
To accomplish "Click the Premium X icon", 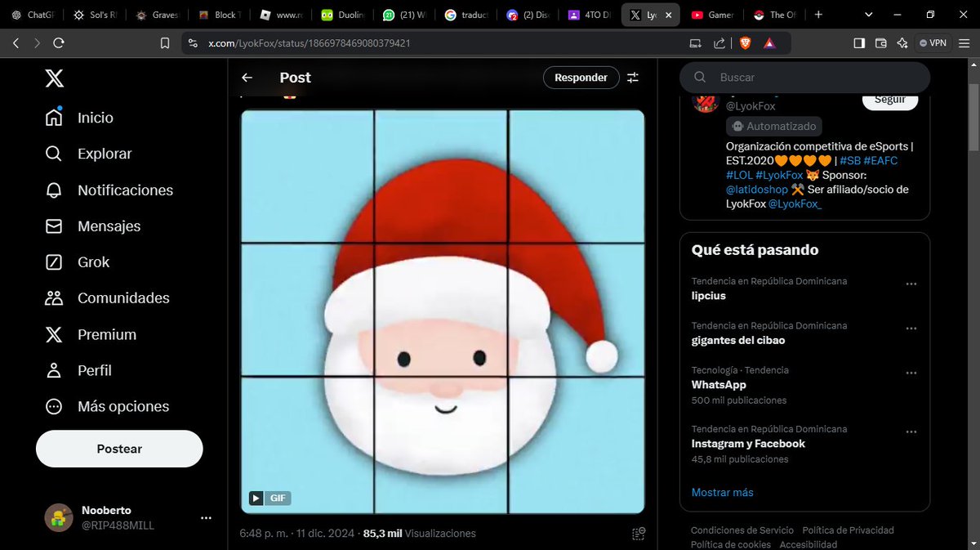I will pos(54,334).
